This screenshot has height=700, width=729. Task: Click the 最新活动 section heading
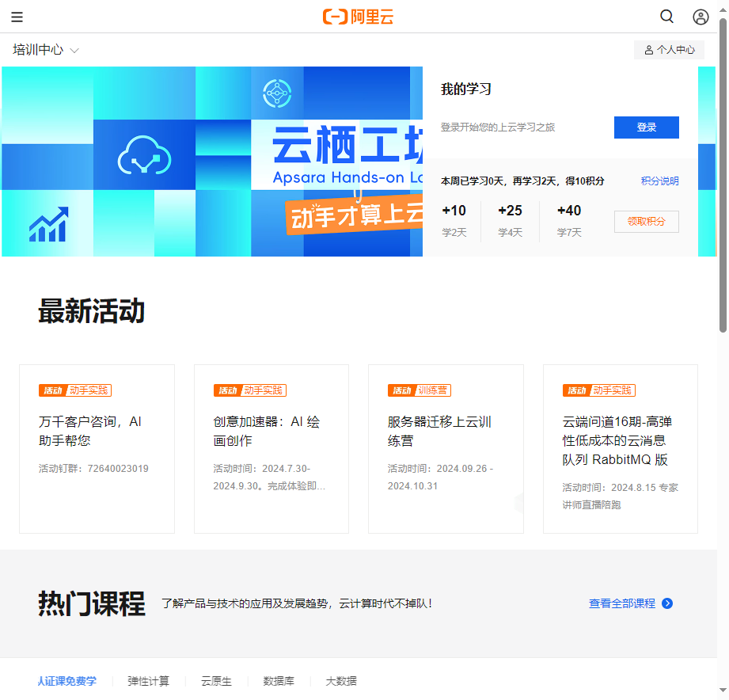pyautogui.click(x=92, y=310)
